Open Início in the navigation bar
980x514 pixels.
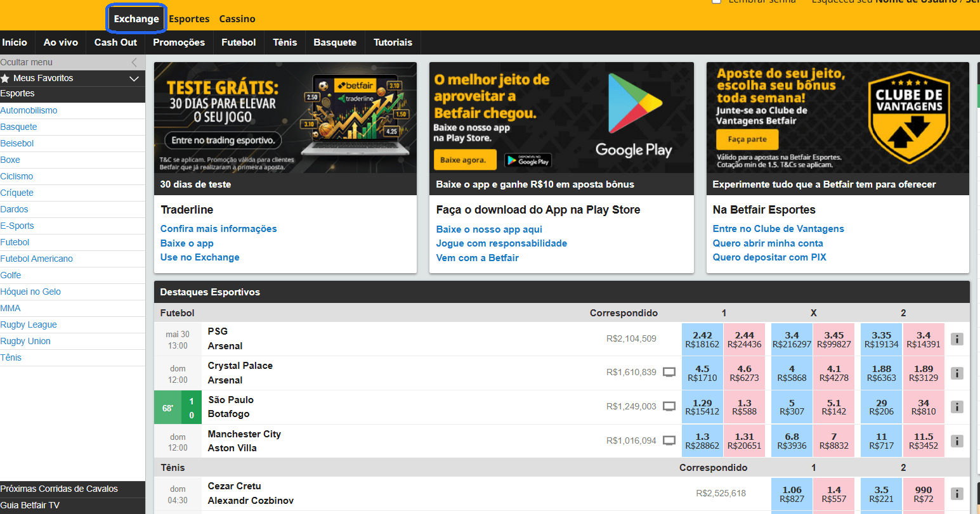click(15, 42)
